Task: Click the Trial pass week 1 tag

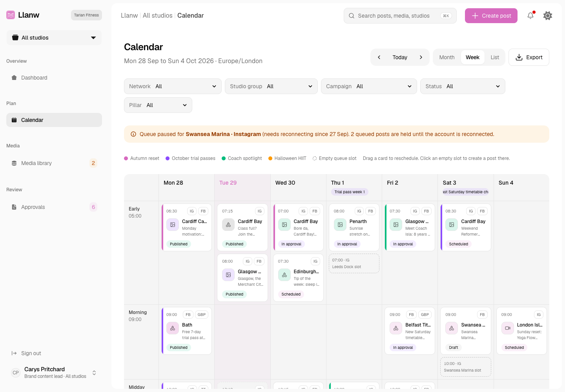Action: pyautogui.click(x=350, y=192)
